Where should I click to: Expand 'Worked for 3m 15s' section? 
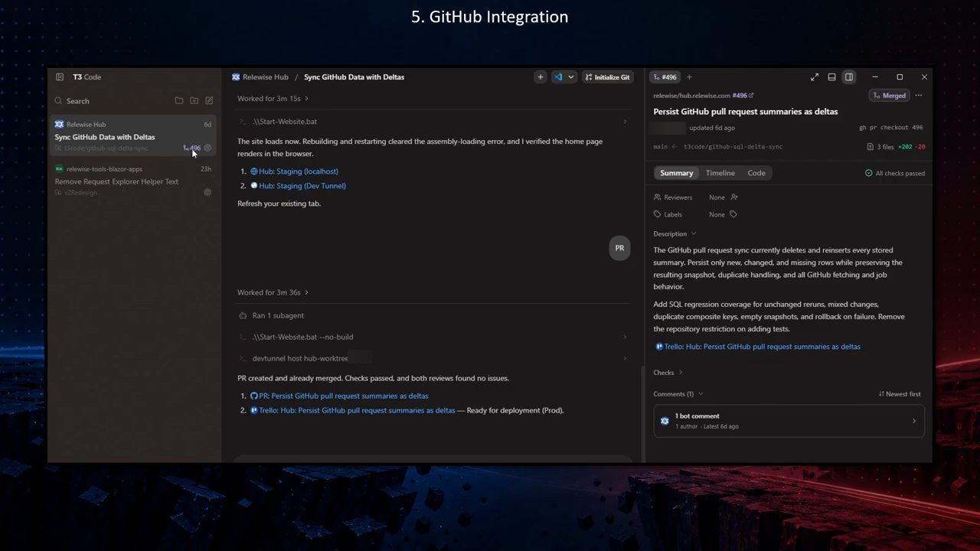click(273, 99)
